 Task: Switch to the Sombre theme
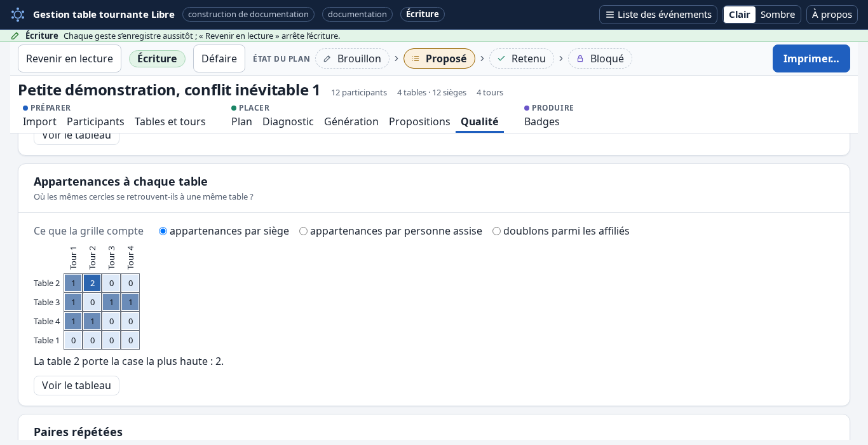click(778, 15)
